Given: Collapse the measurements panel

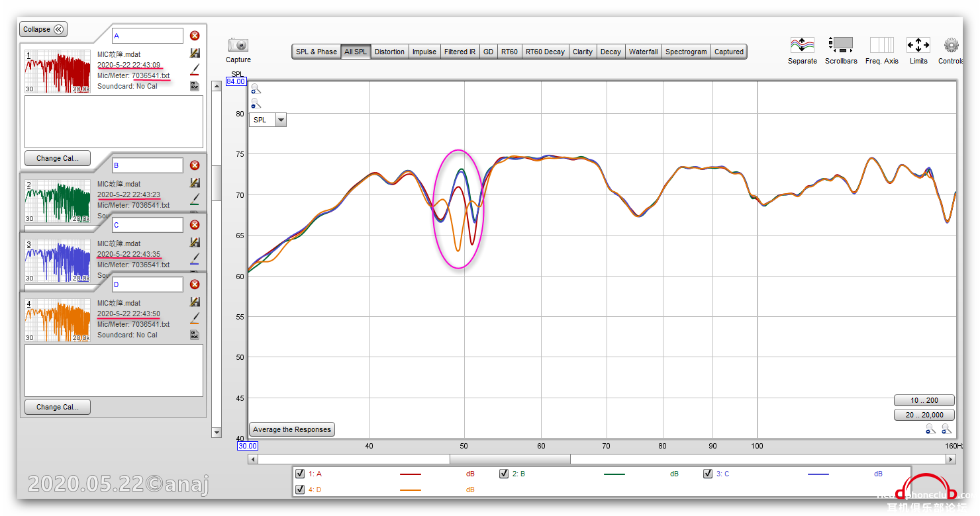Looking at the screenshot, I should pyautogui.click(x=44, y=29).
